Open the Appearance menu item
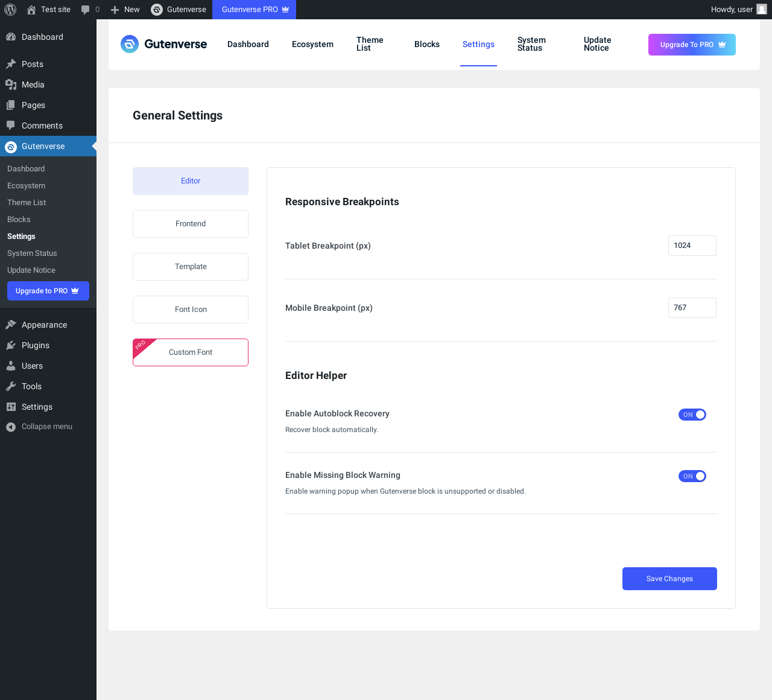The width and height of the screenshot is (772, 700). pyautogui.click(x=48, y=325)
